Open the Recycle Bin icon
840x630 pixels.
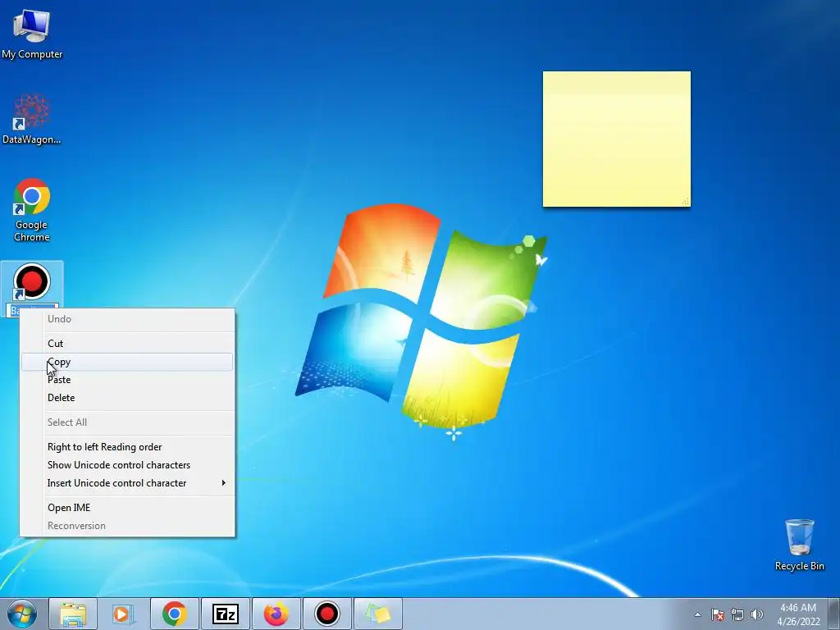(799, 545)
